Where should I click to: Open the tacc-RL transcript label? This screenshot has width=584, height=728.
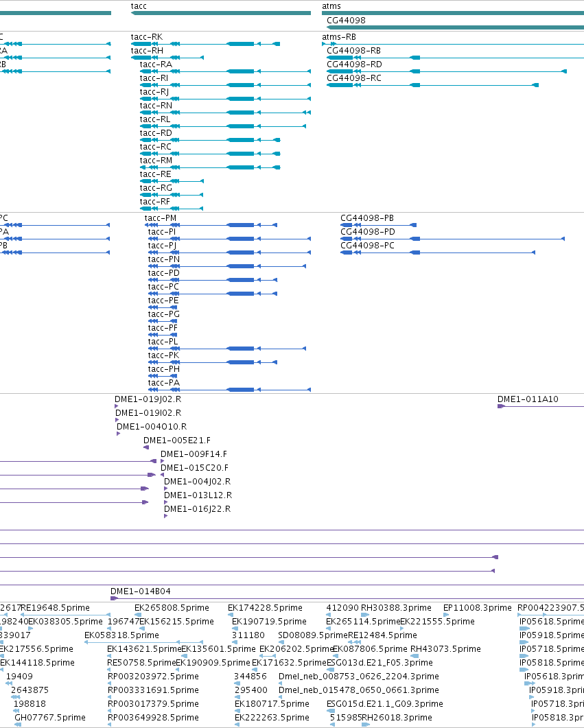pos(155,119)
